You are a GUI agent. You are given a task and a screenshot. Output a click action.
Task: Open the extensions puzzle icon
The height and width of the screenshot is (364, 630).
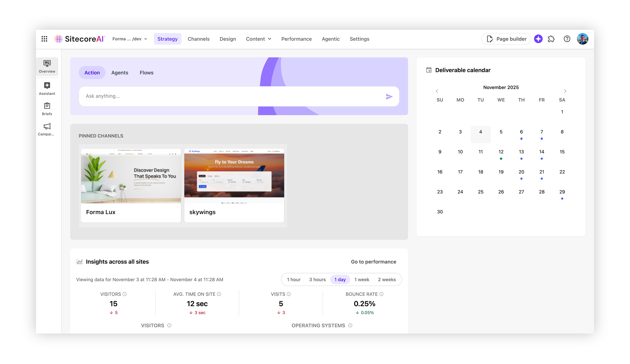coord(551,39)
